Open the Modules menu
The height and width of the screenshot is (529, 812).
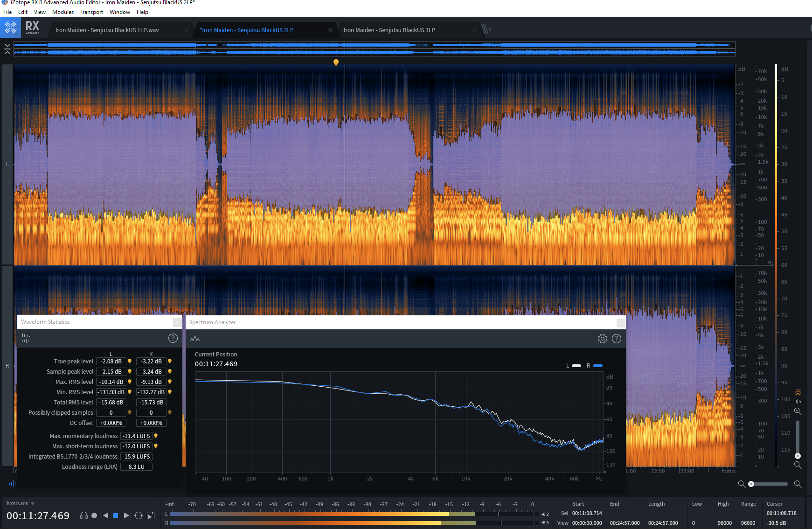click(x=63, y=12)
